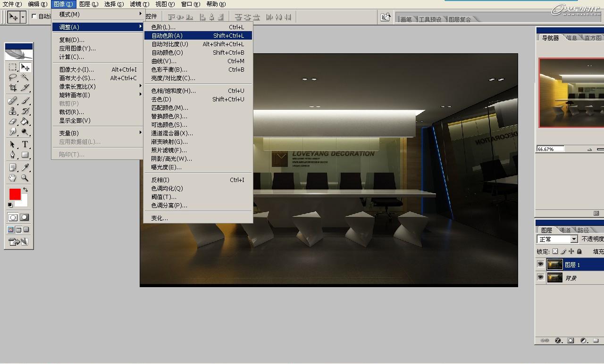Select the Move tool in toolbox

coord(25,67)
